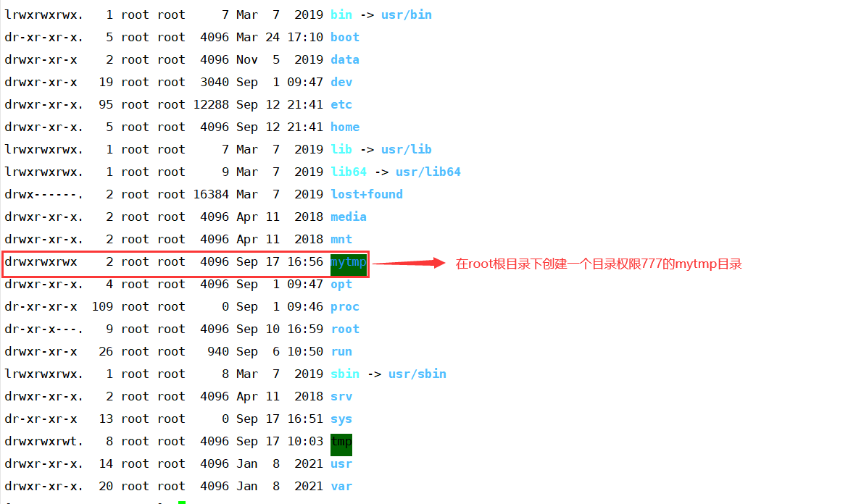This screenshot has height=504, width=848.
Task: Click the 'usr/lib64' symlink target
Action: coord(428,172)
